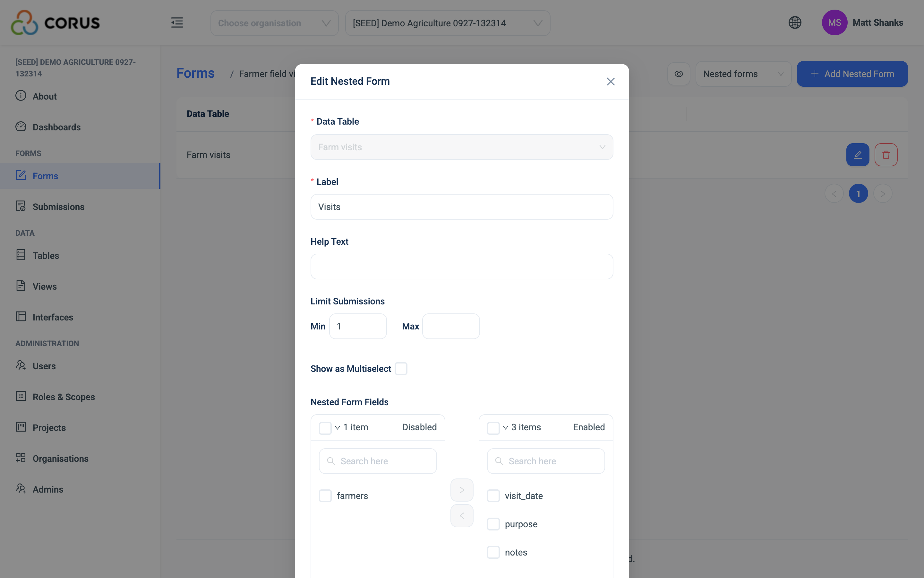Open Tables in the sidebar
The width and height of the screenshot is (924, 578).
tap(80, 255)
